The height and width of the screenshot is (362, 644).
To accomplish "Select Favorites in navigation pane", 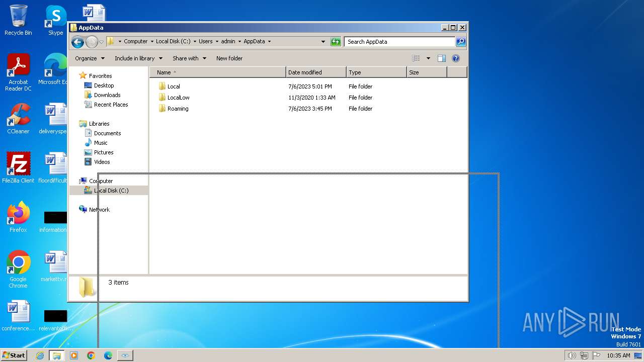I will pyautogui.click(x=100, y=76).
